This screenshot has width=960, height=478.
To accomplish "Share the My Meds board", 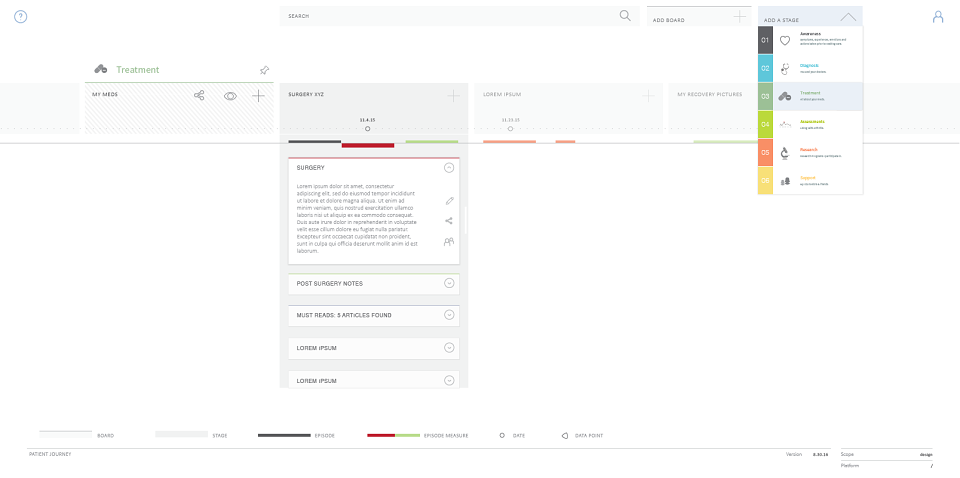I will tap(199, 95).
